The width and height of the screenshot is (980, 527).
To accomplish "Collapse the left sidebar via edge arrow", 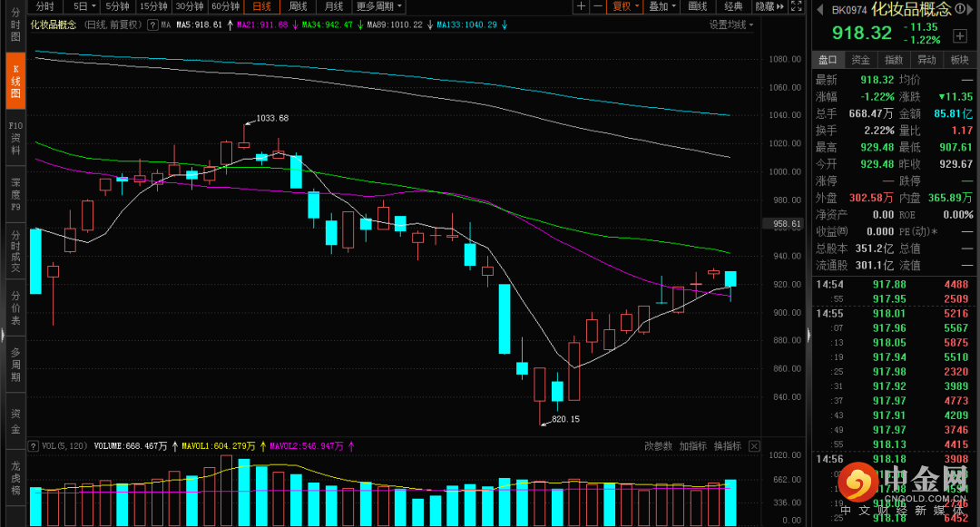I will (3, 336).
